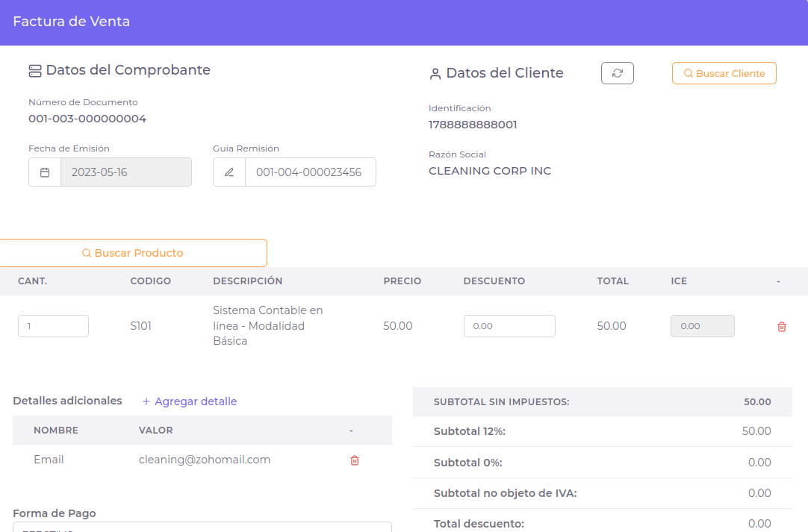This screenshot has width=808, height=532.
Task: Select the Fecha de Emisión date field
Action: (x=125, y=172)
